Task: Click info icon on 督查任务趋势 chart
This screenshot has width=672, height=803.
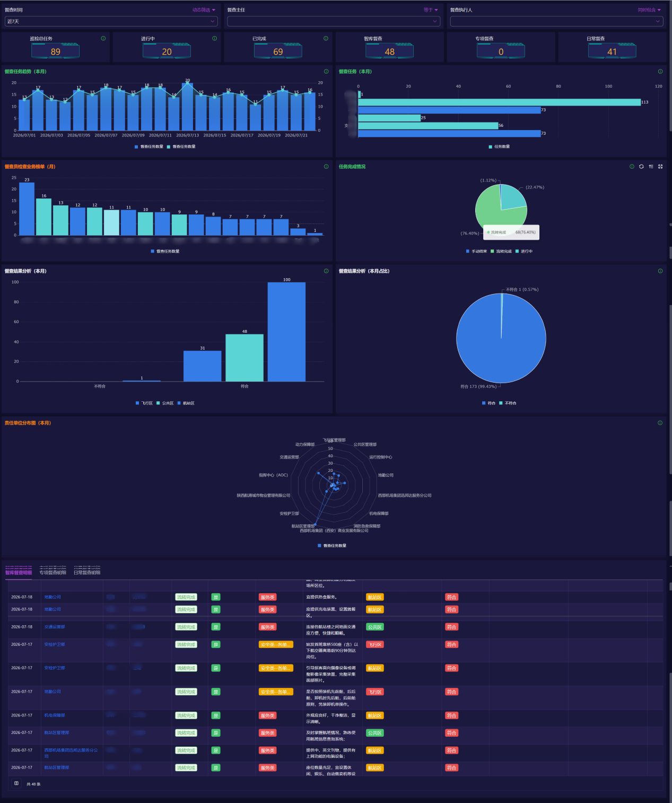Action: (326, 71)
